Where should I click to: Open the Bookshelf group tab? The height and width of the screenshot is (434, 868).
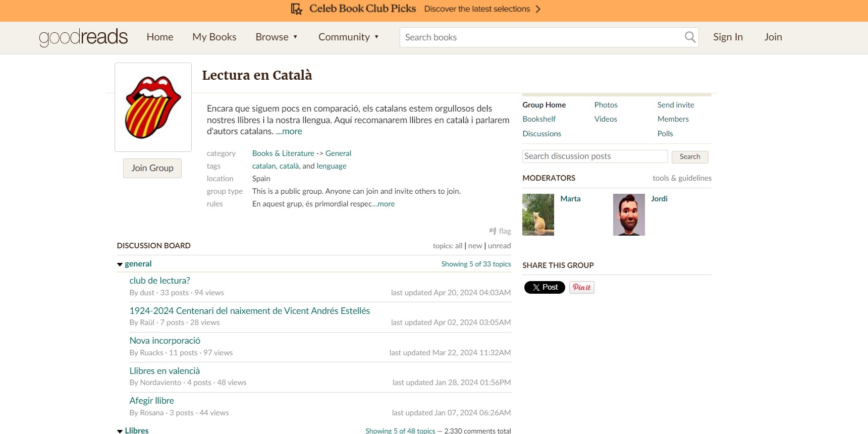[x=539, y=119]
